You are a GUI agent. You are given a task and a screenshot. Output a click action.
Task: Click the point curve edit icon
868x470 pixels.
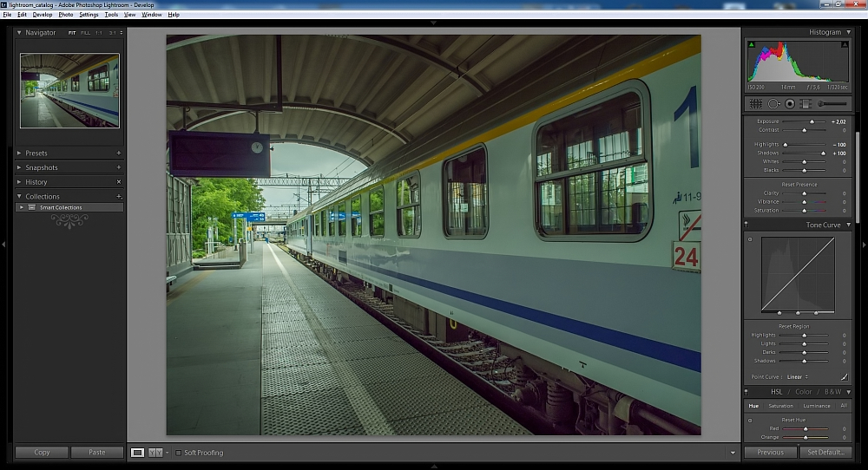[x=844, y=377]
